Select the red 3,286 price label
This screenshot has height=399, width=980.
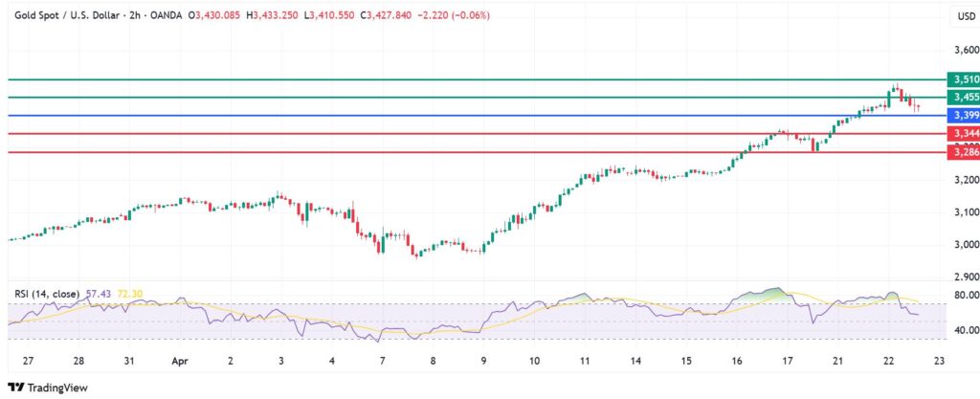point(961,152)
